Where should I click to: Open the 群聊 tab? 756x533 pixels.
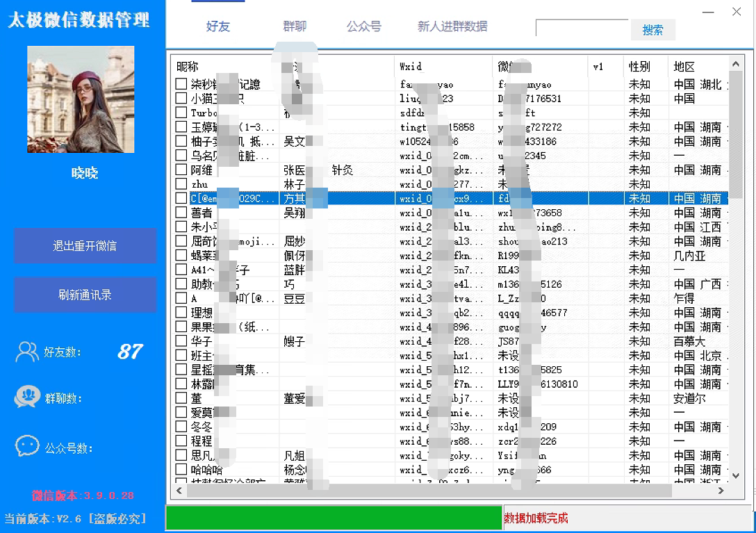click(295, 25)
